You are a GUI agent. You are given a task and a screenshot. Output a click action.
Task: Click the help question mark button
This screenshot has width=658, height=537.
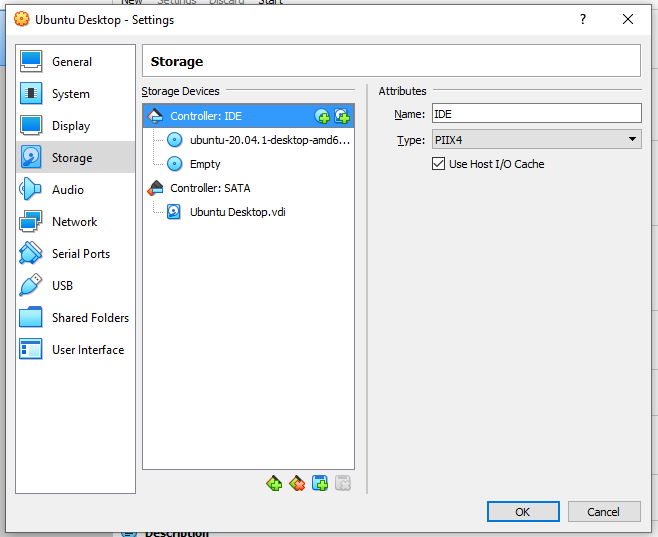[x=583, y=19]
